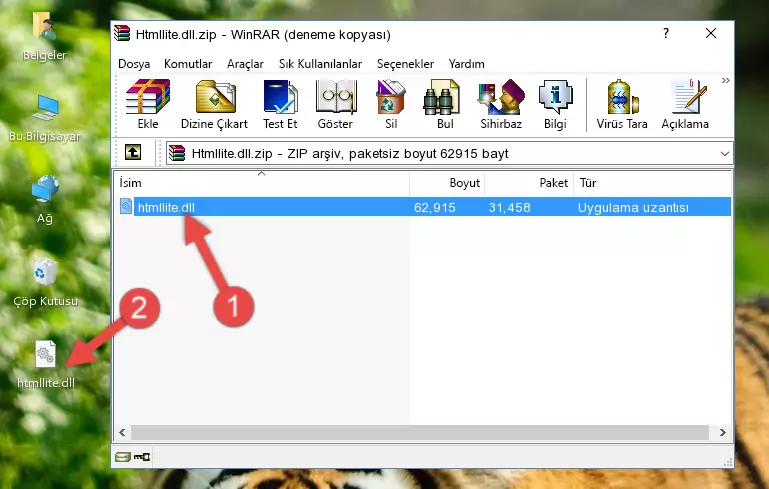Open the Araçlar menu
Screen dimensions: 769x489
click(x=245, y=64)
